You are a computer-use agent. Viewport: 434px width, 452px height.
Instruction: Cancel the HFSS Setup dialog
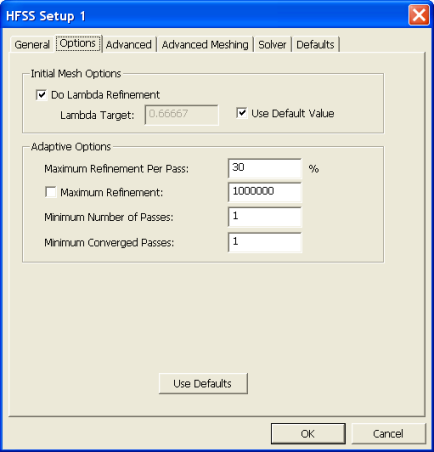point(389,434)
